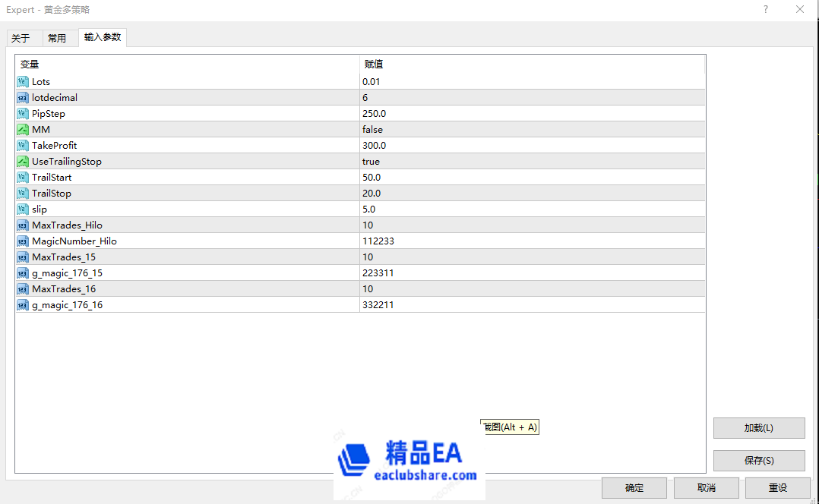Click the icon beside Lots variable
Image resolution: width=819 pixels, height=504 pixels.
23,82
